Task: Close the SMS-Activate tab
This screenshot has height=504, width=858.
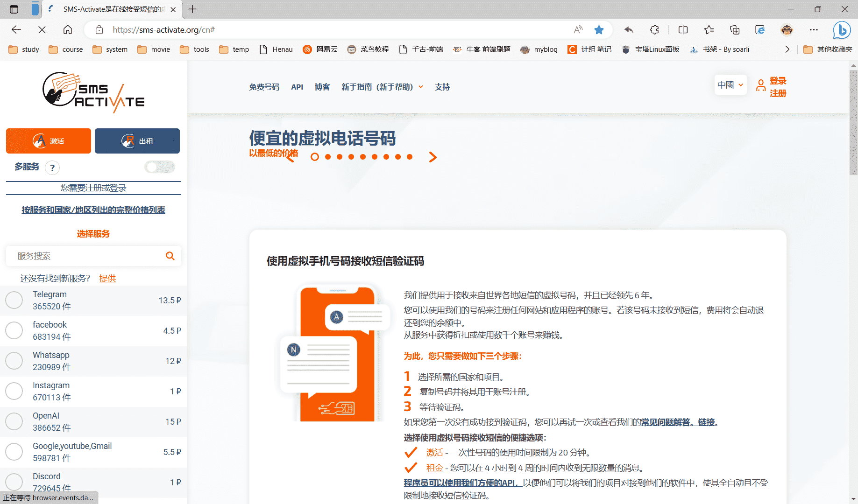Action: click(173, 9)
